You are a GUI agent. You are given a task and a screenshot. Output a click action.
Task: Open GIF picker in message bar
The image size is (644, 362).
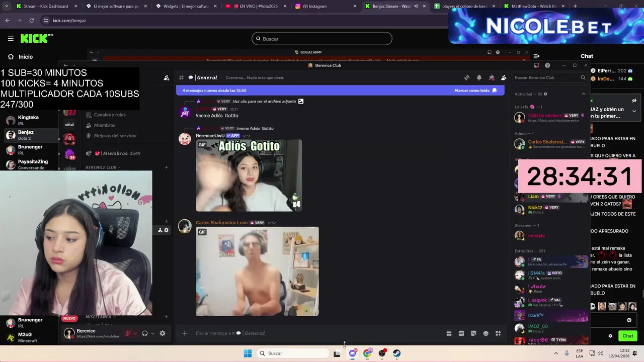[461, 333]
